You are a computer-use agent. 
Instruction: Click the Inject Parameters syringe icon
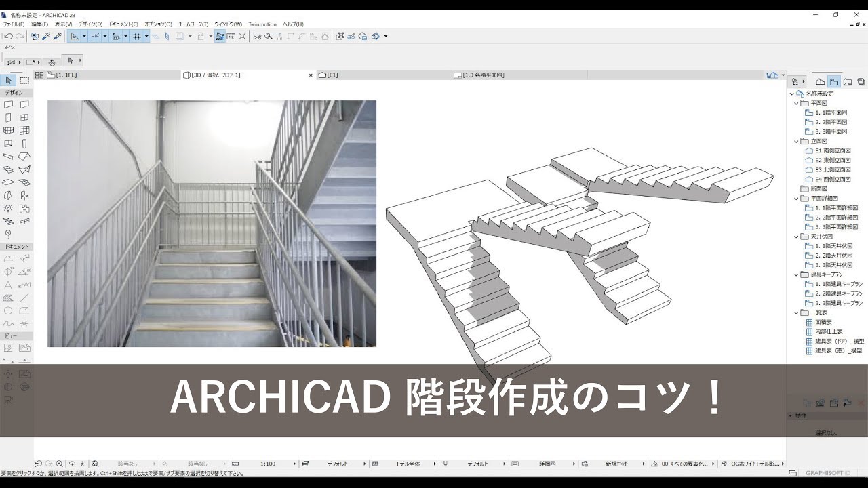(57, 36)
